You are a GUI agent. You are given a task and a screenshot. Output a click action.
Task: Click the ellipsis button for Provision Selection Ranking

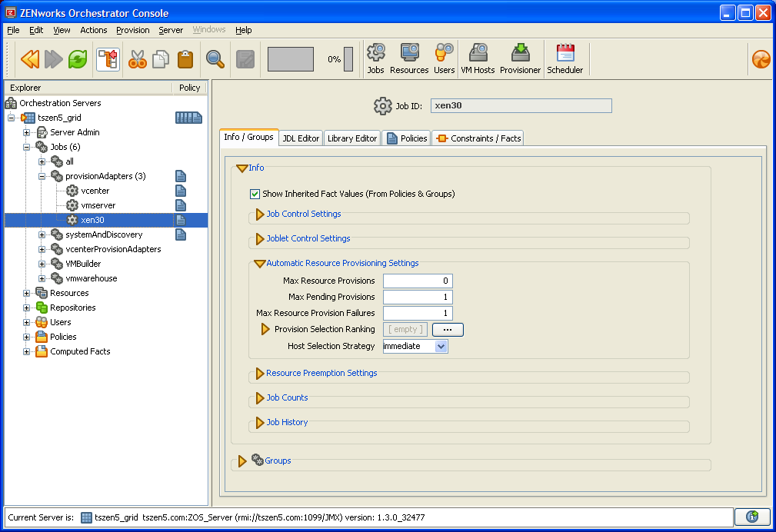pyautogui.click(x=448, y=329)
